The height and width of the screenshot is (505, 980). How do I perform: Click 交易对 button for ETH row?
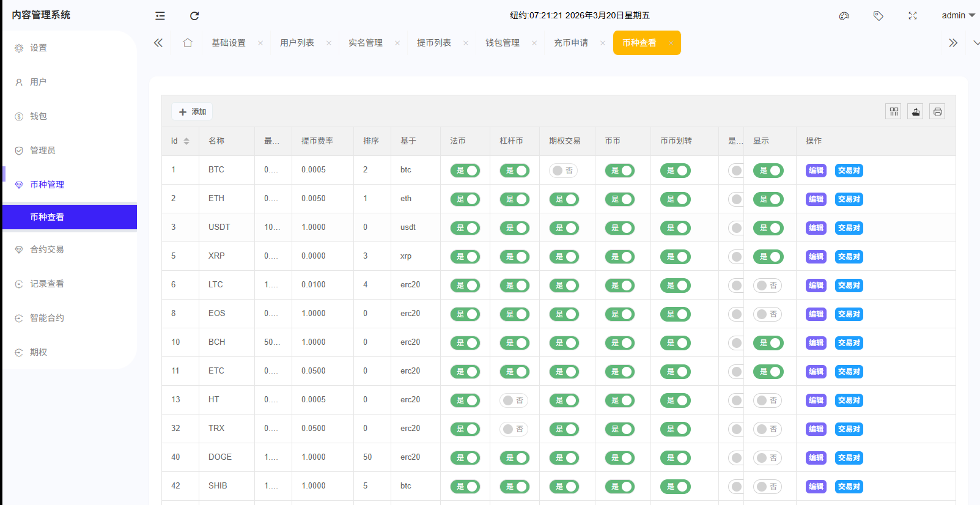pyautogui.click(x=849, y=199)
